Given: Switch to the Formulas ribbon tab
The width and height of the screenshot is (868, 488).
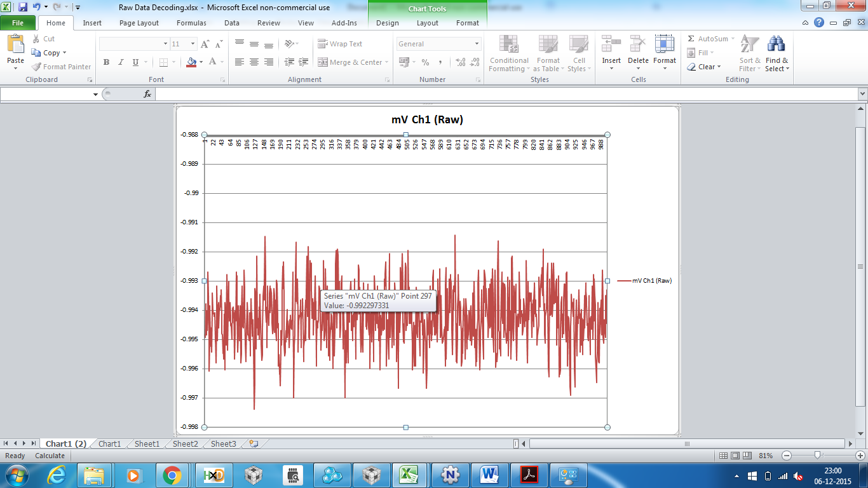Looking at the screenshot, I should pyautogui.click(x=191, y=23).
